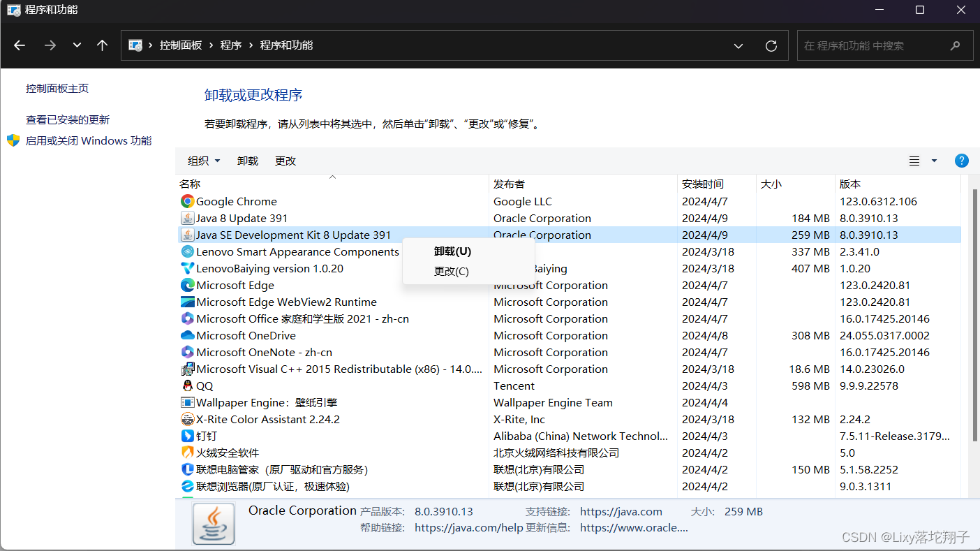Click 程序 in the breadcrumb path
Screen dimensions: 980x551
[x=231, y=45]
